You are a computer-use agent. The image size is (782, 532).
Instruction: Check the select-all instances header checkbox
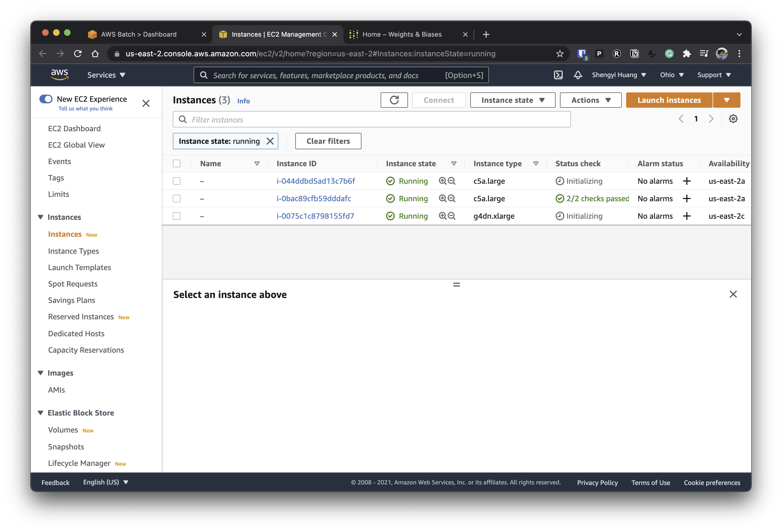click(177, 163)
